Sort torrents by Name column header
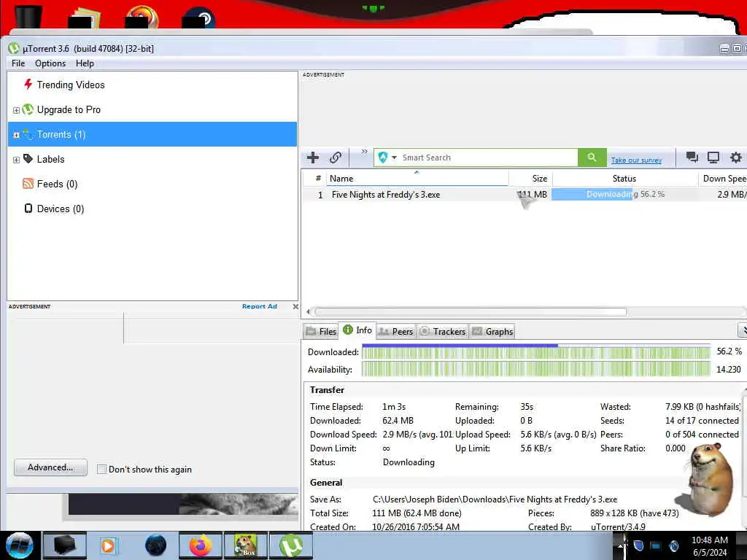Viewport: 747px width, 560px height. [x=417, y=179]
